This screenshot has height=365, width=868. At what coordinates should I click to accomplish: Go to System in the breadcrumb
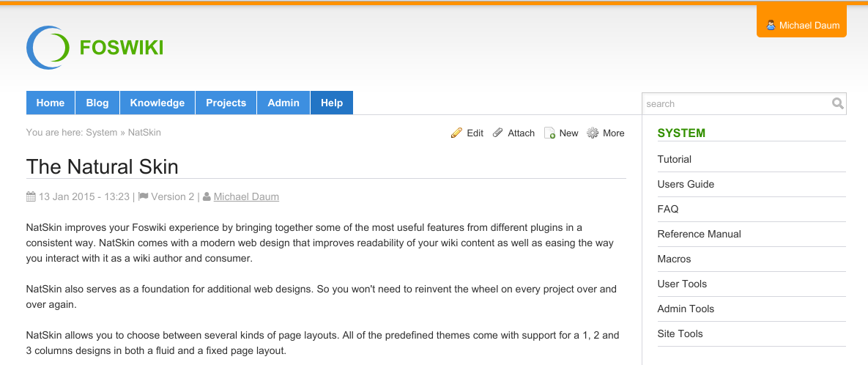tap(101, 133)
